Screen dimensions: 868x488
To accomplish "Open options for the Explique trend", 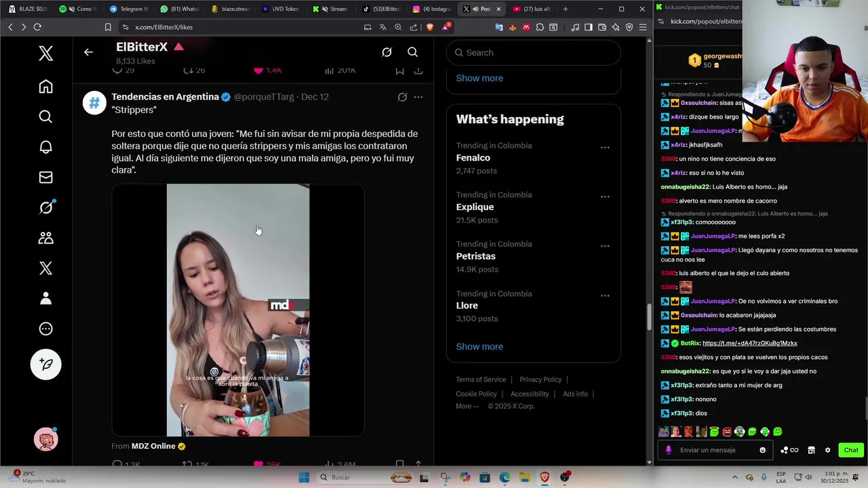I will pos(605,197).
